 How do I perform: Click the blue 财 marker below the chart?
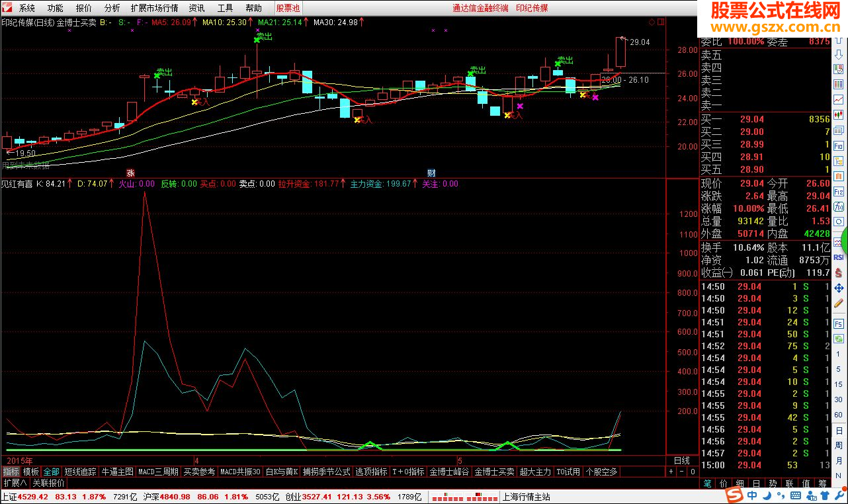pos(431,173)
